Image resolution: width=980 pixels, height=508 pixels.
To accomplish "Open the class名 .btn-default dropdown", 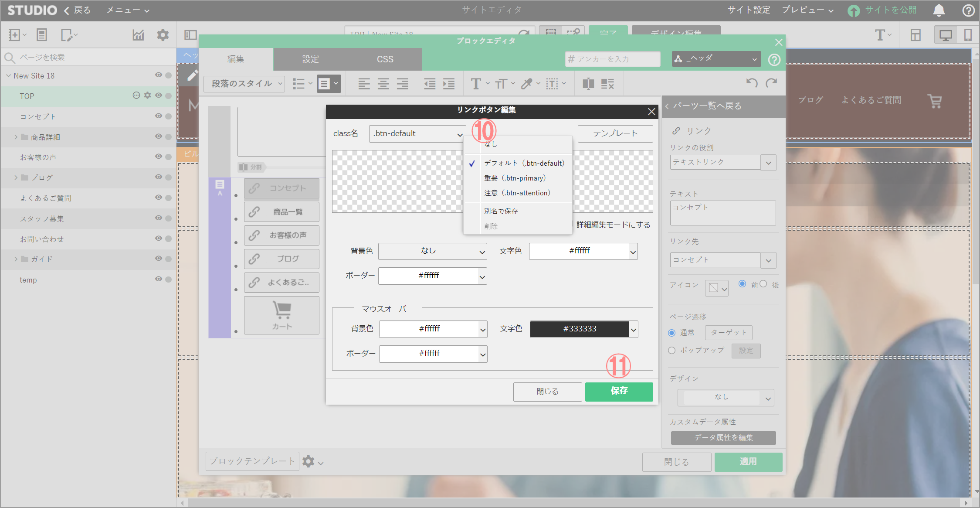I will click(417, 134).
